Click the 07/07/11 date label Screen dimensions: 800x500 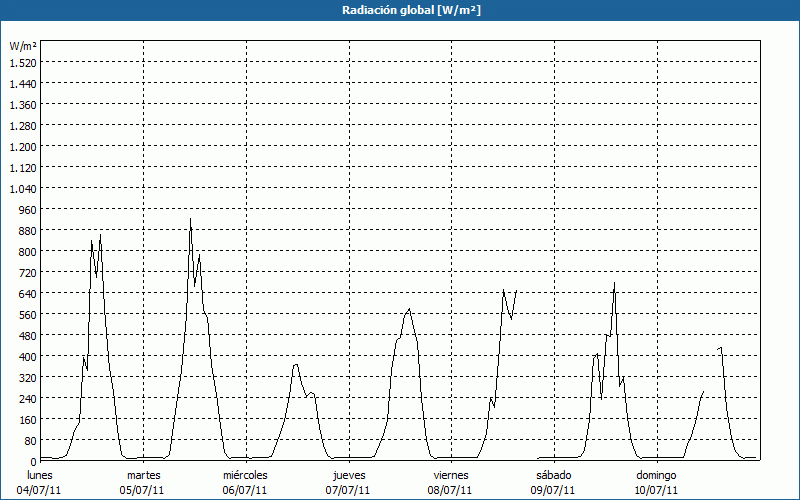point(348,490)
